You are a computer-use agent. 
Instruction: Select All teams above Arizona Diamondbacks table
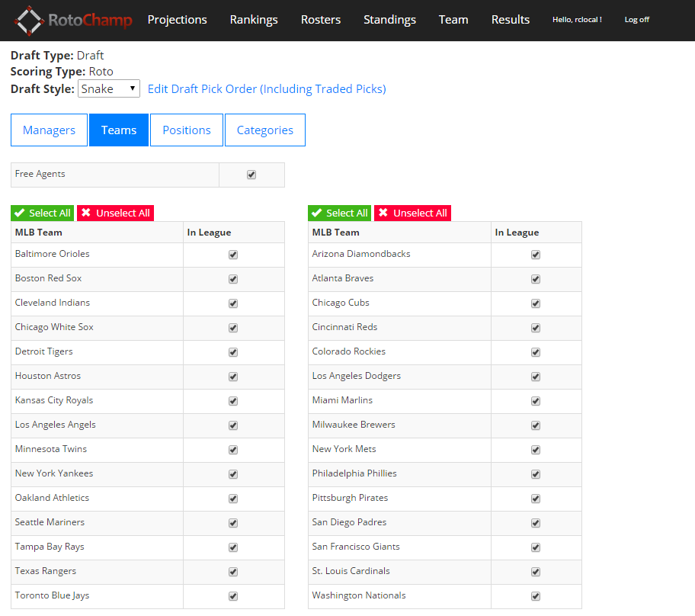tap(340, 213)
